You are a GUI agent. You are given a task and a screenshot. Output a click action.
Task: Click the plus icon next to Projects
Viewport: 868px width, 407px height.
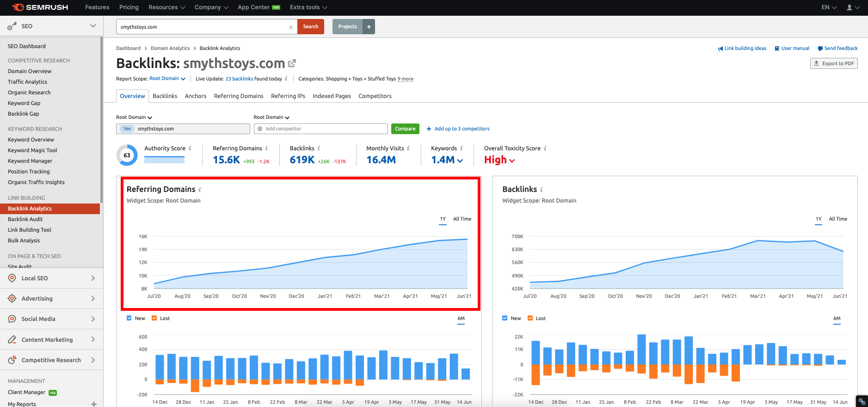pyautogui.click(x=369, y=27)
